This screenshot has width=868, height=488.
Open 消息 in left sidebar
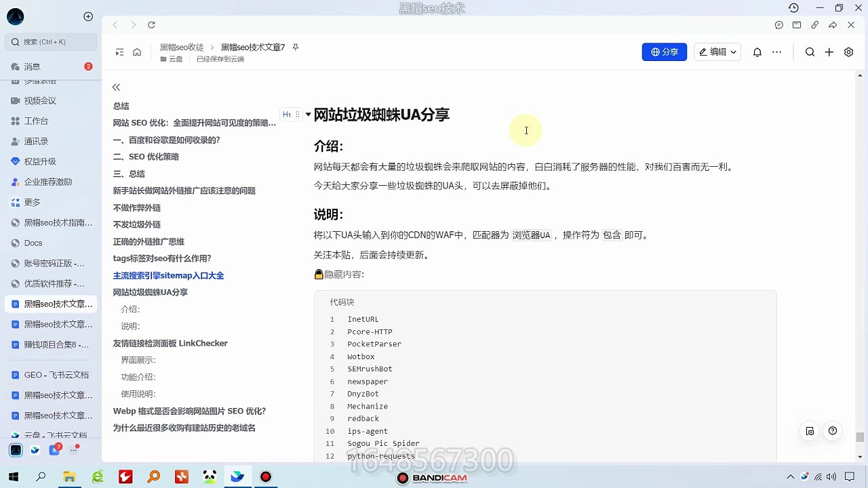52,66
